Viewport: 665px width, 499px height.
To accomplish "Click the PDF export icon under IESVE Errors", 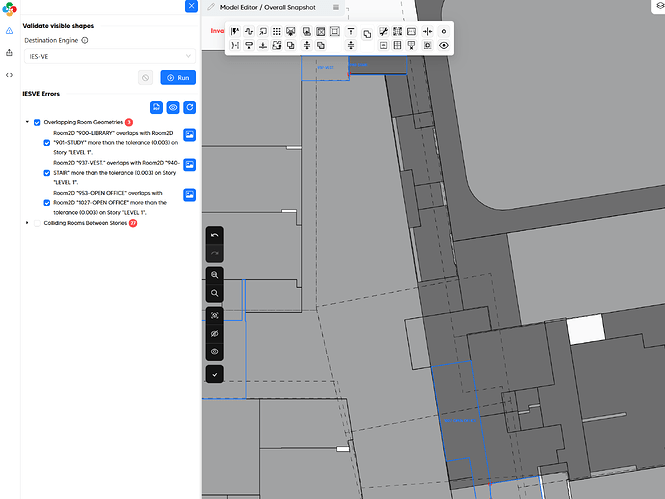I will click(156, 107).
